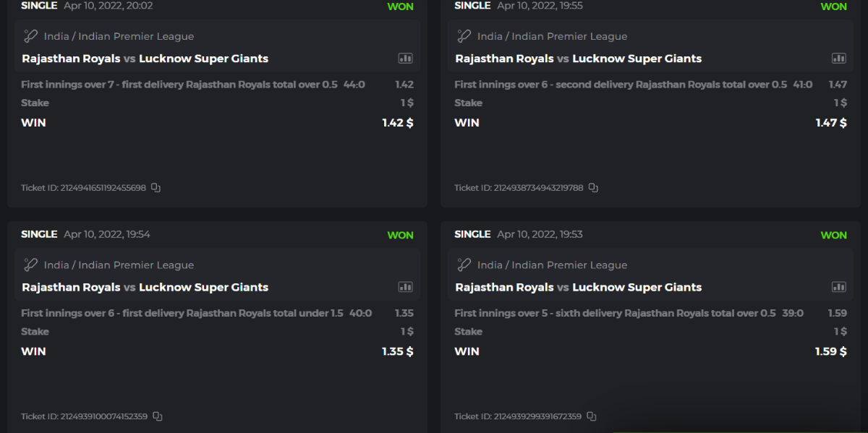Open India / Indian Premier League on 20:02 bet

click(x=119, y=36)
